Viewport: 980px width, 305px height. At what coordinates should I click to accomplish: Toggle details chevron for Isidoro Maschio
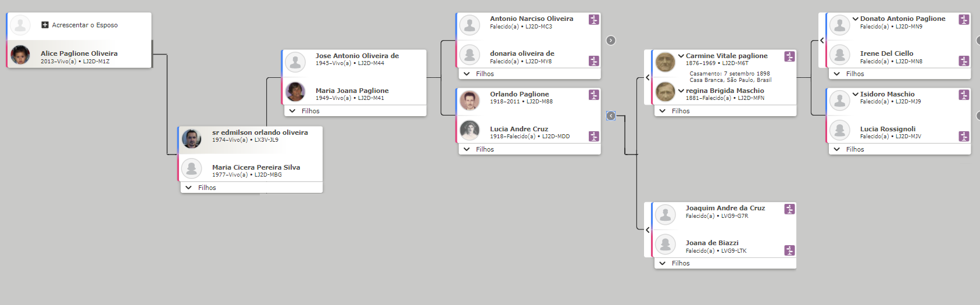click(856, 94)
